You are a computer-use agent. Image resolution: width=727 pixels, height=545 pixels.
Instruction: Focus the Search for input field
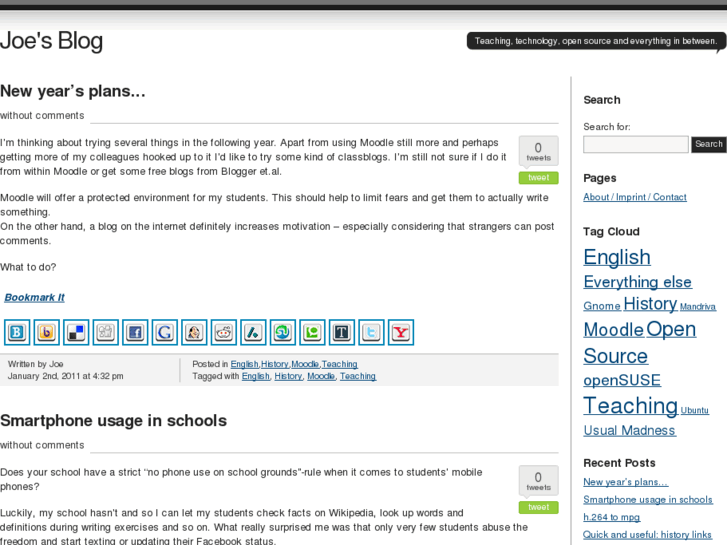pyautogui.click(x=636, y=144)
